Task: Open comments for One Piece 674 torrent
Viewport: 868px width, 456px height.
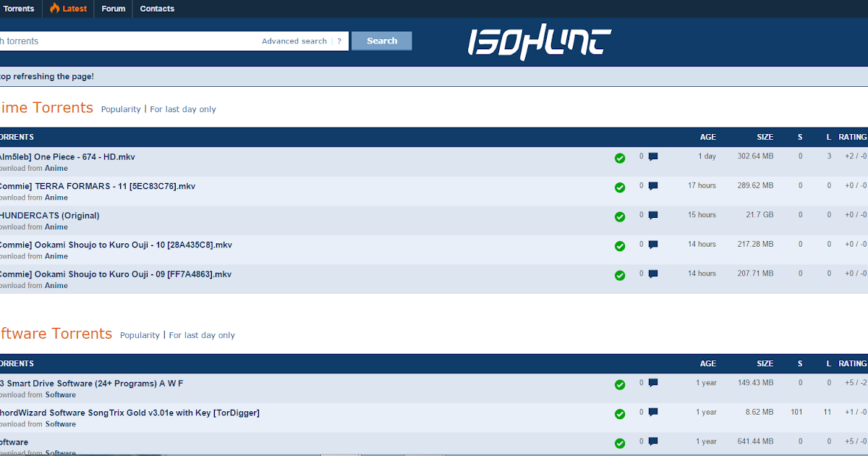Action: pyautogui.click(x=653, y=156)
